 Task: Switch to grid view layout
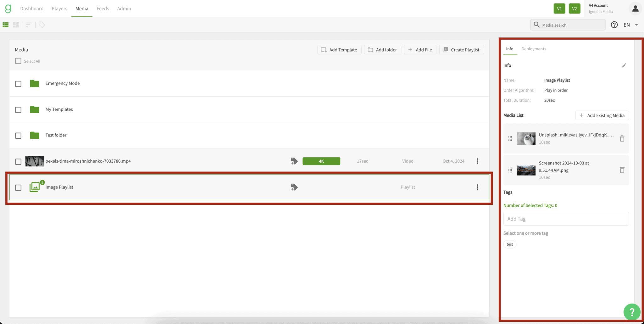(16, 25)
